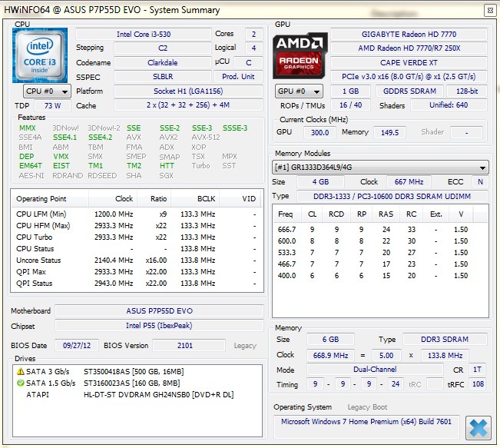Select the CPU LFM (Min) row
The height and width of the screenshot is (448, 500).
pos(137,214)
